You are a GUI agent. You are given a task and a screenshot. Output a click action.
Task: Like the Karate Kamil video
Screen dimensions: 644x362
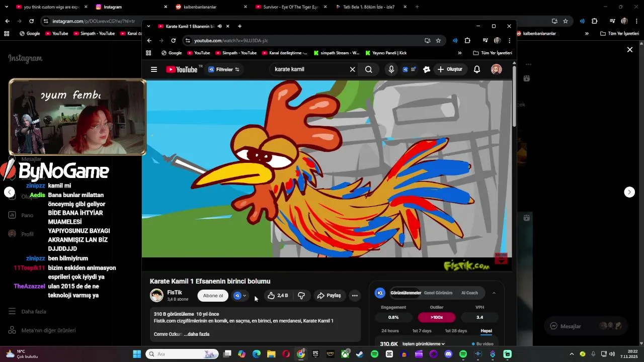tap(278, 296)
